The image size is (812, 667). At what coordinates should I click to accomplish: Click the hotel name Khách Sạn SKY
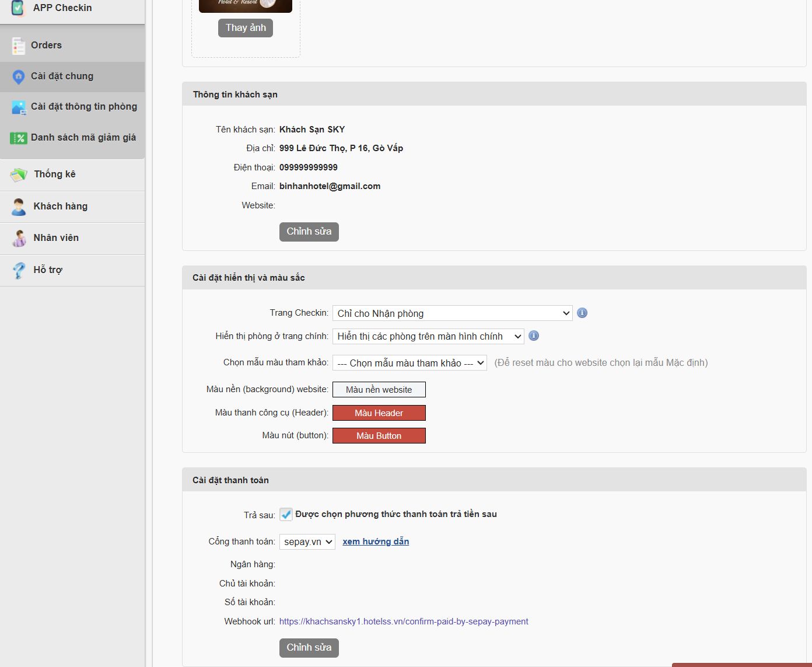pyautogui.click(x=312, y=130)
